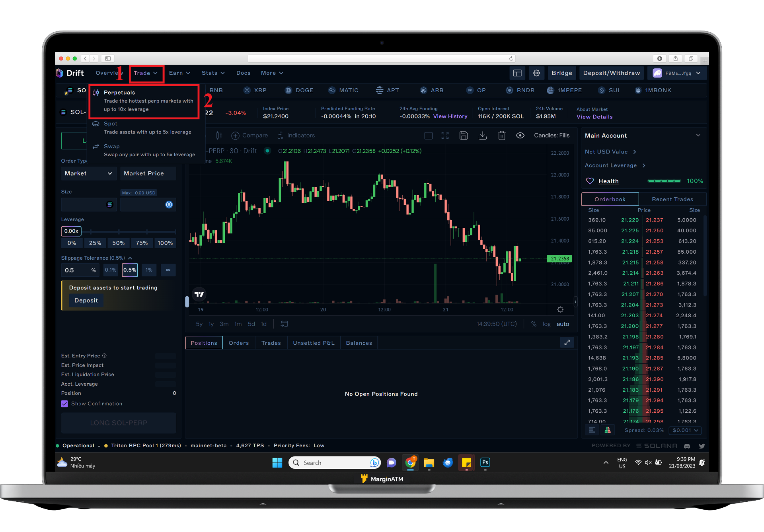Switch to Recent Trades tab

(x=672, y=199)
